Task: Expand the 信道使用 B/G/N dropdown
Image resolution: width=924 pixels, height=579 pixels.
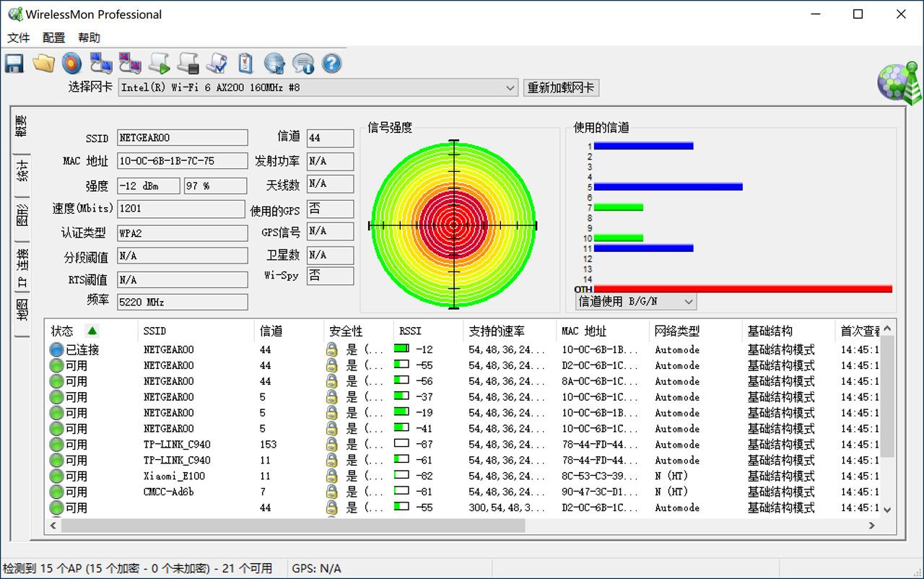Action: [689, 301]
